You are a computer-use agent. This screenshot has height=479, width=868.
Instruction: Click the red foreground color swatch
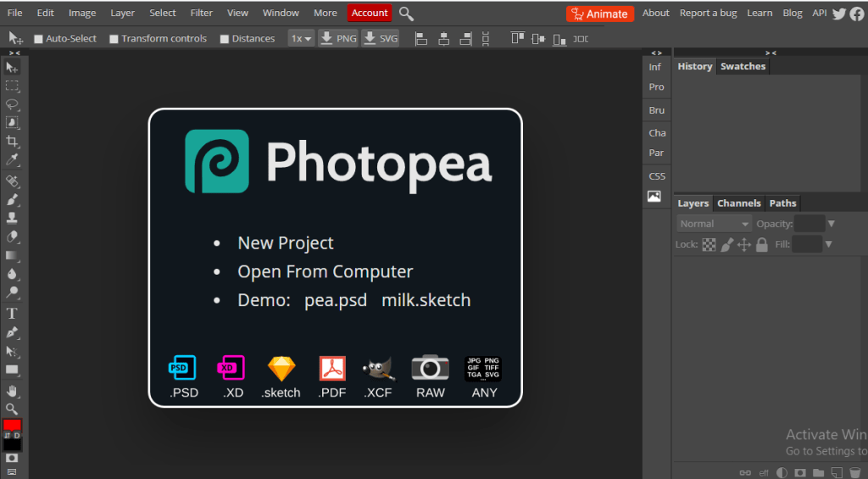(12, 425)
